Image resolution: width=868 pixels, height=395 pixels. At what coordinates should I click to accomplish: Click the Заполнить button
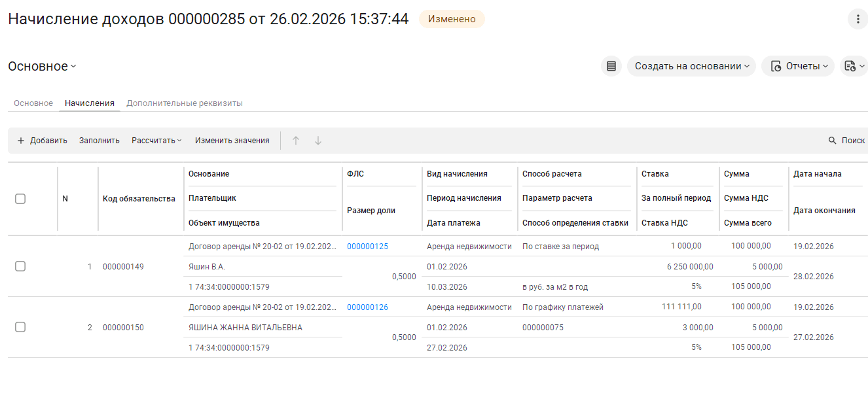(99, 141)
